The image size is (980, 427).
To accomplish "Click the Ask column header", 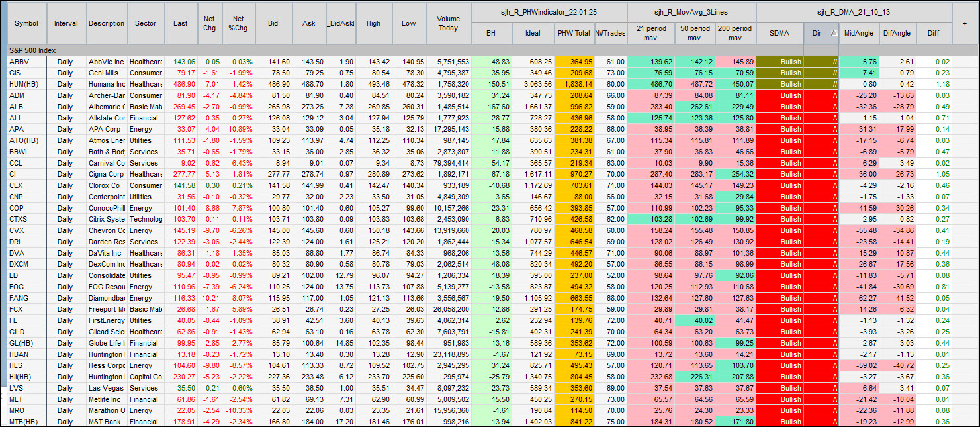I will [309, 23].
